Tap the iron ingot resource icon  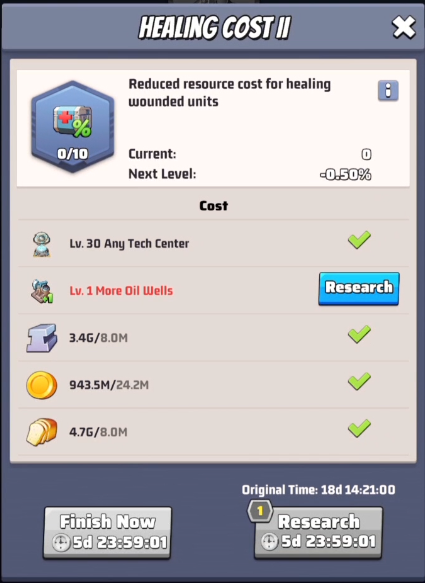(42, 338)
